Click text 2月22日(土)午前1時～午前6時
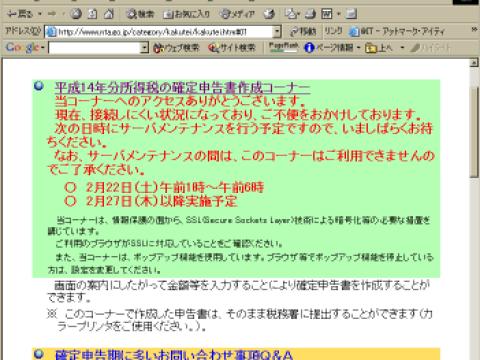The image size is (480, 360). pyautogui.click(x=175, y=187)
